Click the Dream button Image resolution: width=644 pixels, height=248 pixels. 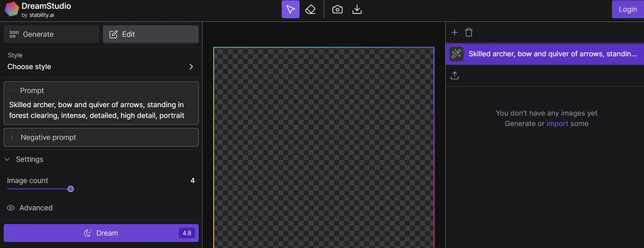101,233
